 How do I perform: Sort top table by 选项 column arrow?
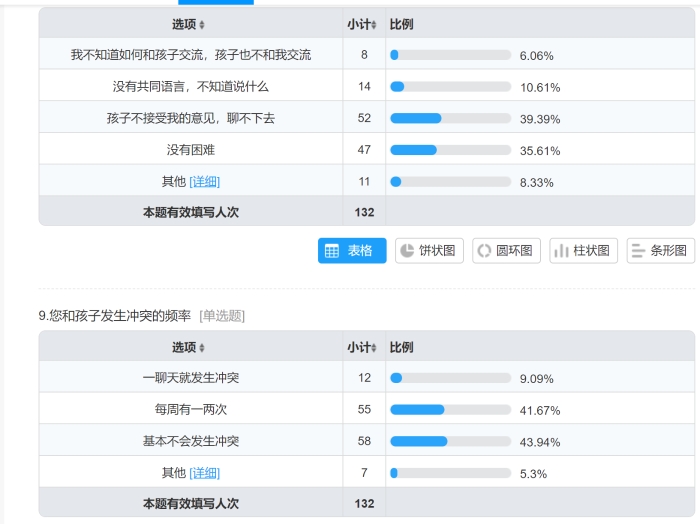coord(202,24)
